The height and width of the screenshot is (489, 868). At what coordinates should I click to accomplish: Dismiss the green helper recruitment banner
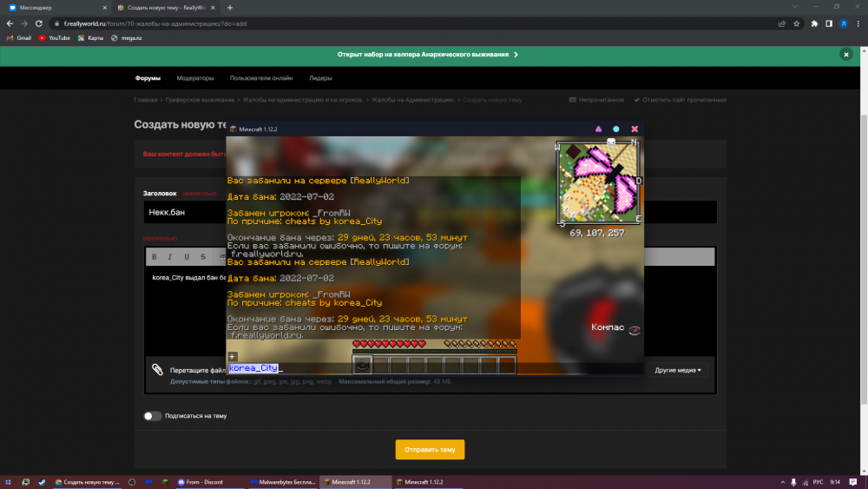coord(845,54)
